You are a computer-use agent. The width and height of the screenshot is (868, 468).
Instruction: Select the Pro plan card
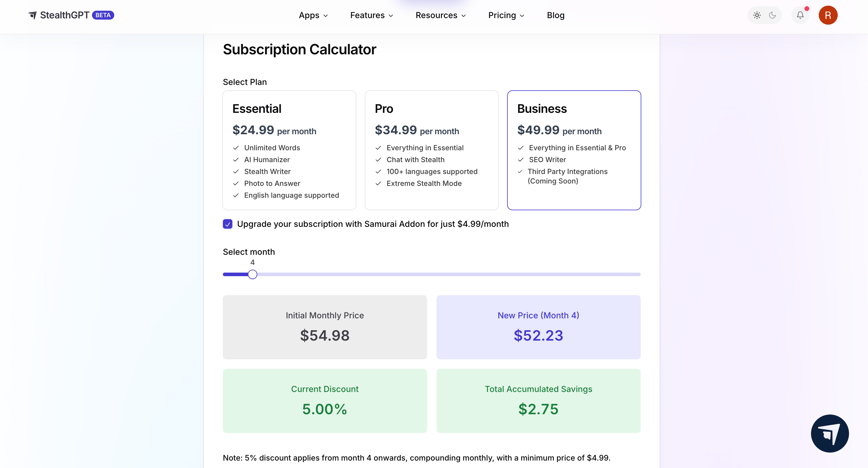tap(431, 150)
